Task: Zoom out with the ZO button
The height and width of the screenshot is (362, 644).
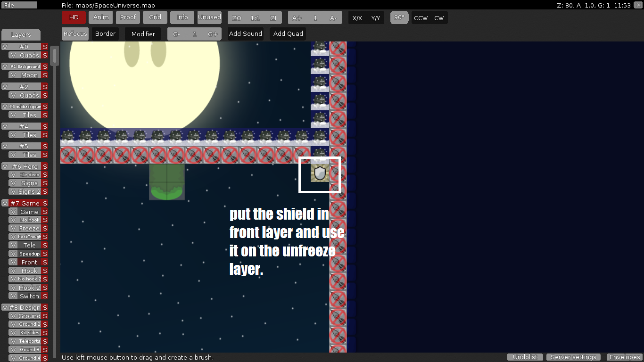Action: pyautogui.click(x=237, y=18)
